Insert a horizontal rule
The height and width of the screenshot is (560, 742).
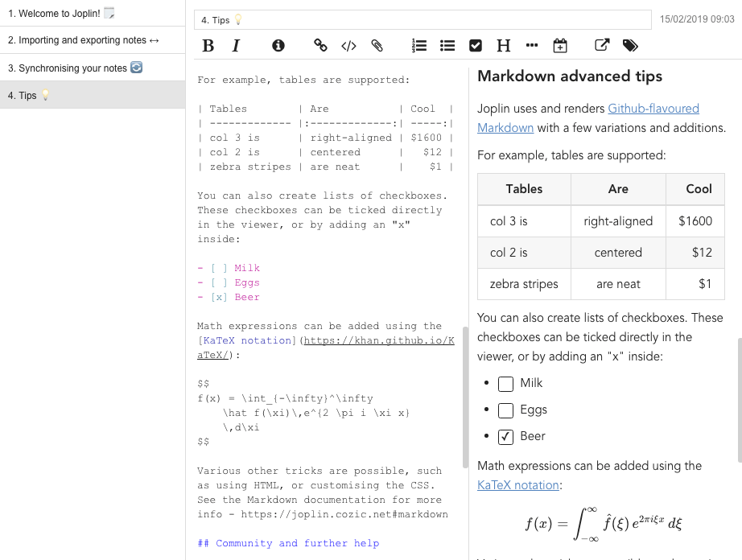pyautogui.click(x=531, y=46)
